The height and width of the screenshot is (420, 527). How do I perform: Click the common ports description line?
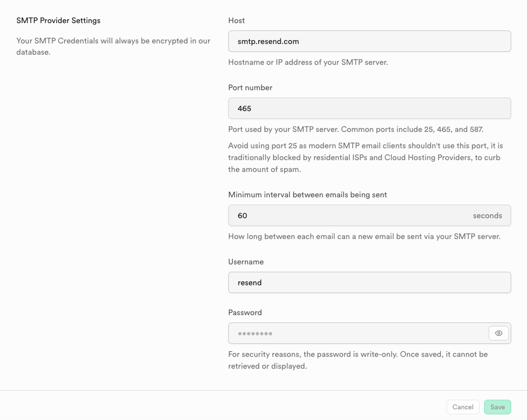coord(357,129)
